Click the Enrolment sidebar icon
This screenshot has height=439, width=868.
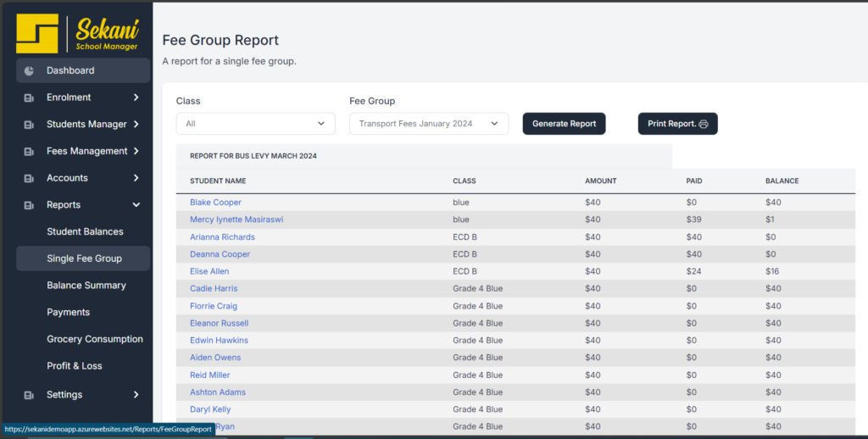click(29, 97)
